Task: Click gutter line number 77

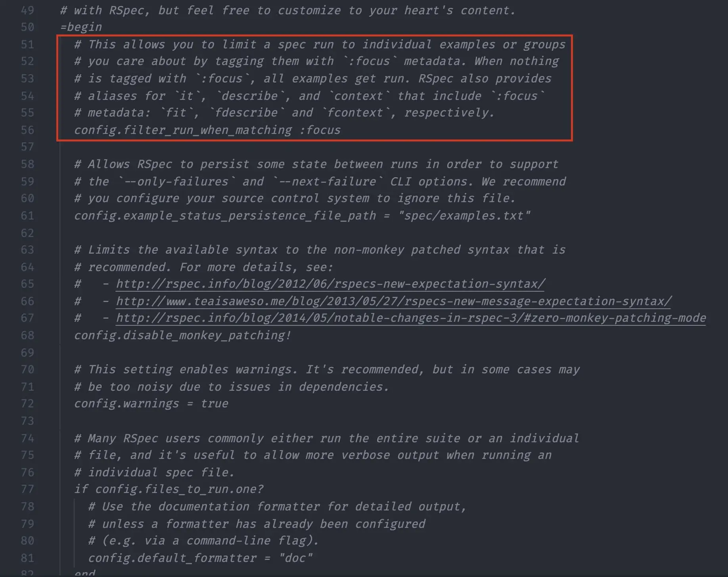Action: pos(27,489)
